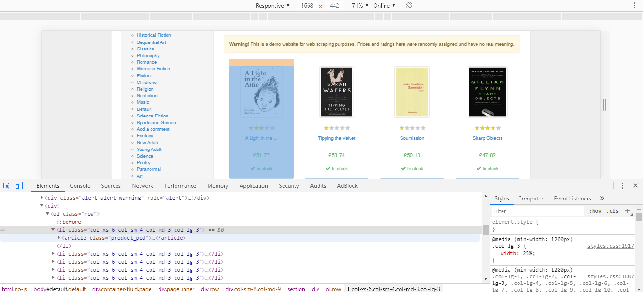Open the styles.css:1917 link
The height and width of the screenshot is (292, 644).
[x=611, y=246]
